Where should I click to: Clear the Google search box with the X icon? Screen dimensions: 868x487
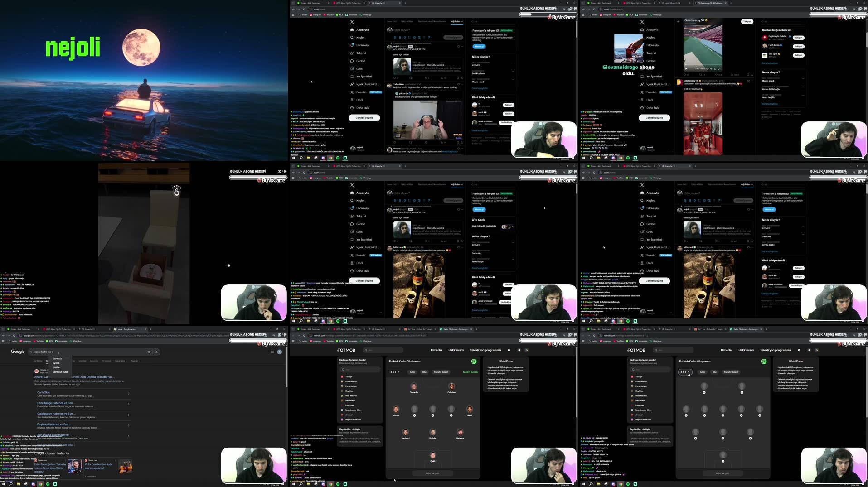click(x=149, y=352)
